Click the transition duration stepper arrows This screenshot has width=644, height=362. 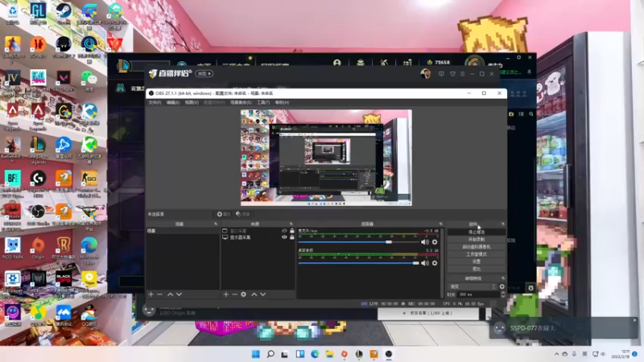click(x=503, y=294)
